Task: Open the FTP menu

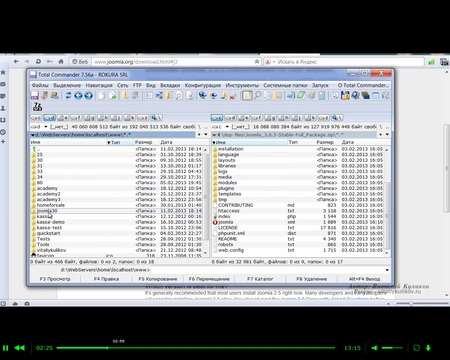Action: pyautogui.click(x=137, y=85)
